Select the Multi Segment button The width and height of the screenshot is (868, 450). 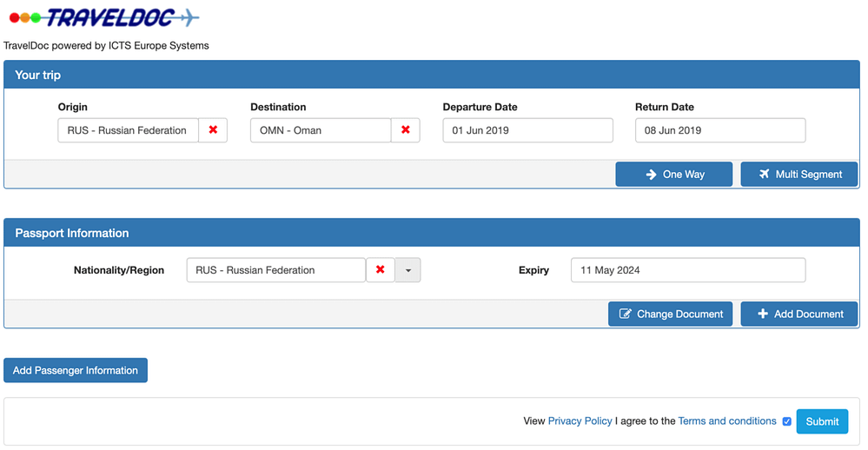click(798, 175)
